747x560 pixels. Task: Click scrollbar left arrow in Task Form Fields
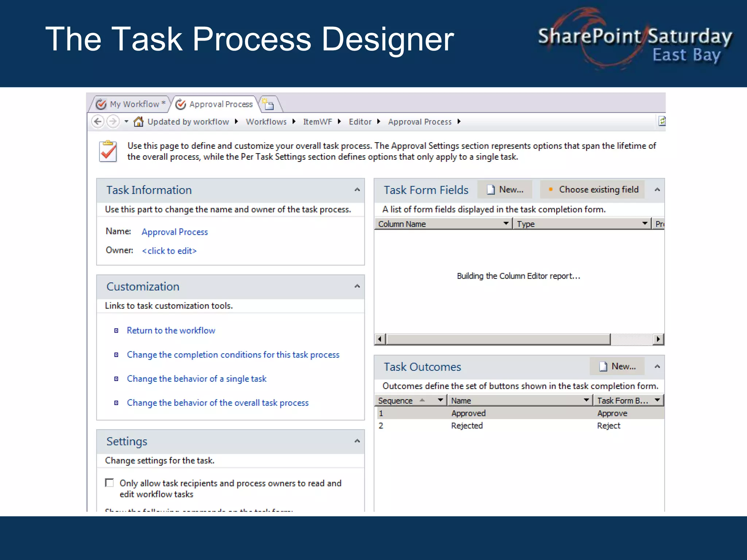tap(380, 339)
